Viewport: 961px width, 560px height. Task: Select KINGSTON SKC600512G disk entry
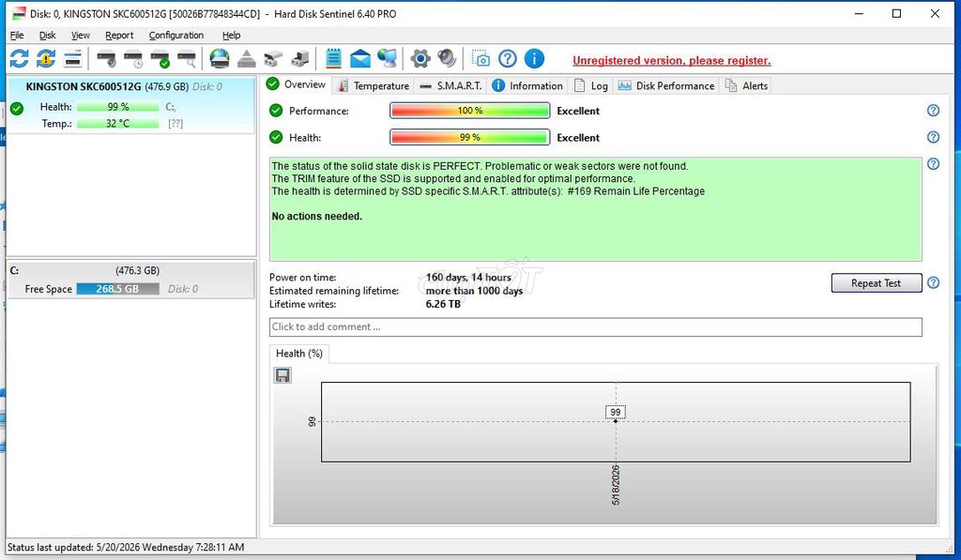[x=130, y=105]
